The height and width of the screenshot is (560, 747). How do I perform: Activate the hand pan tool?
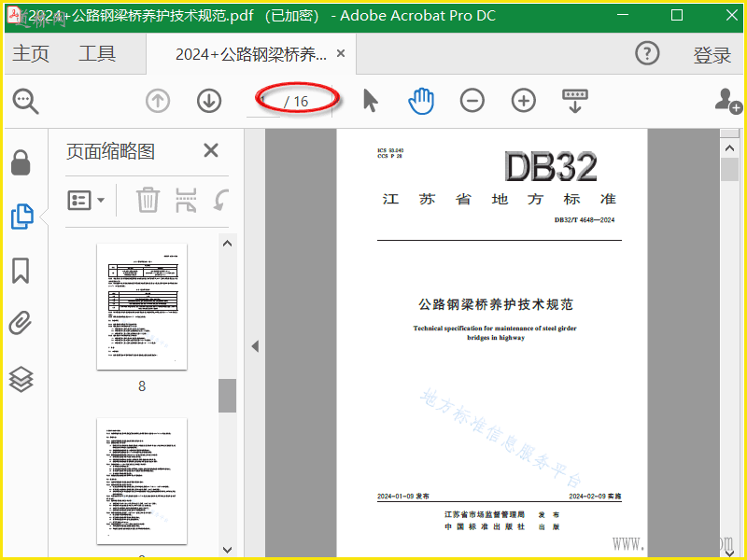point(421,101)
